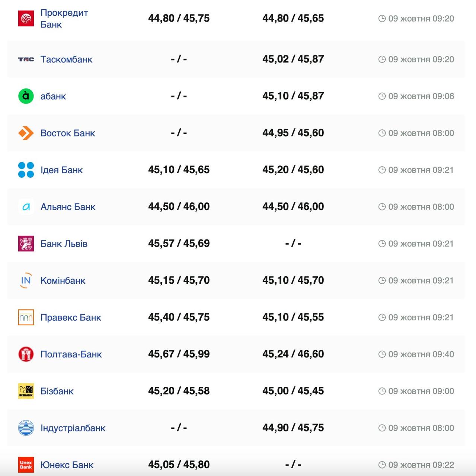This screenshot has height=476, width=476.
Task: Click the Індустріалбанк blue round logo
Action: 26,428
